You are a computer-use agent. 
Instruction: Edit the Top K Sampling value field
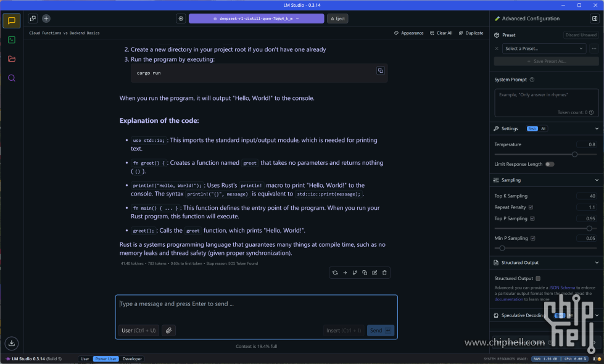pos(587,196)
